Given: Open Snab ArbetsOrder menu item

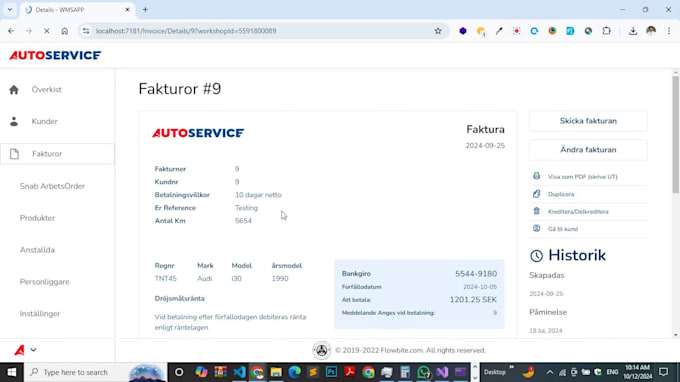Looking at the screenshot, I should tap(52, 186).
